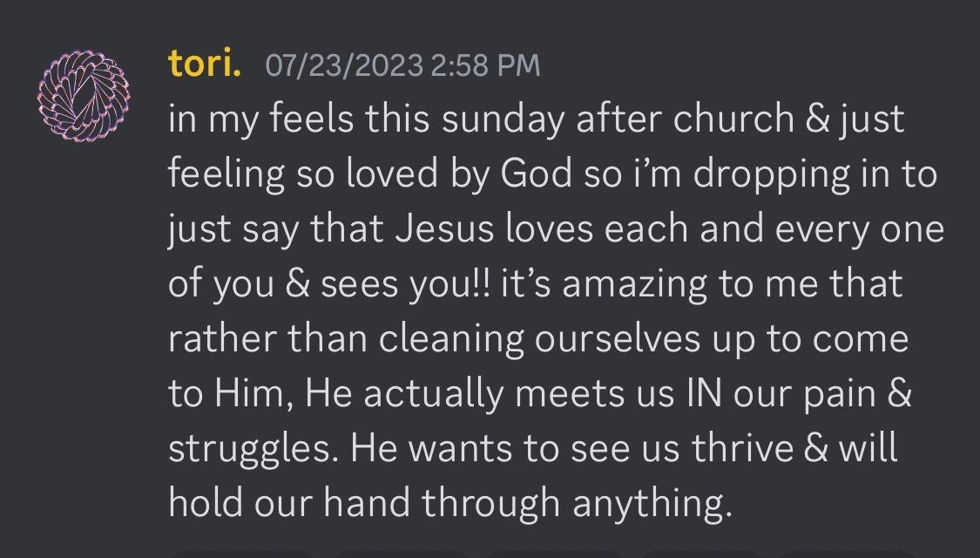Click the 07/23/2023 2:58 PM timestamp
Screen dimensions: 980x558
point(403,65)
